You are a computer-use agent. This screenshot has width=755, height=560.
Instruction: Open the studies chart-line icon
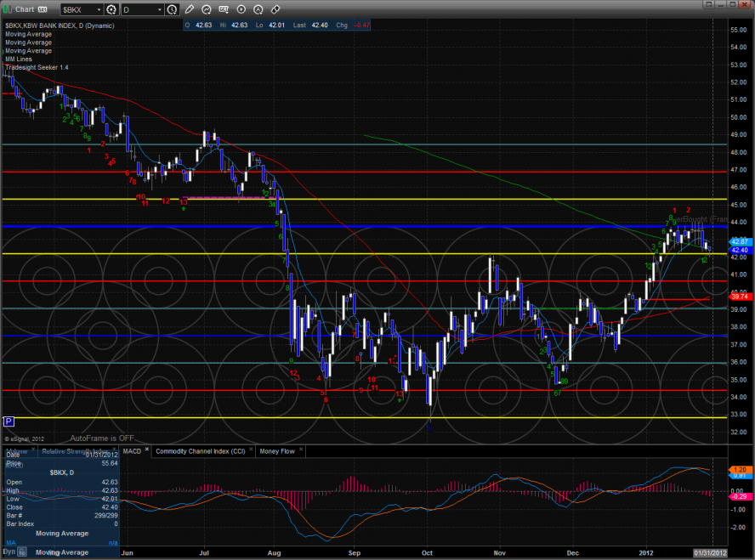206,9
